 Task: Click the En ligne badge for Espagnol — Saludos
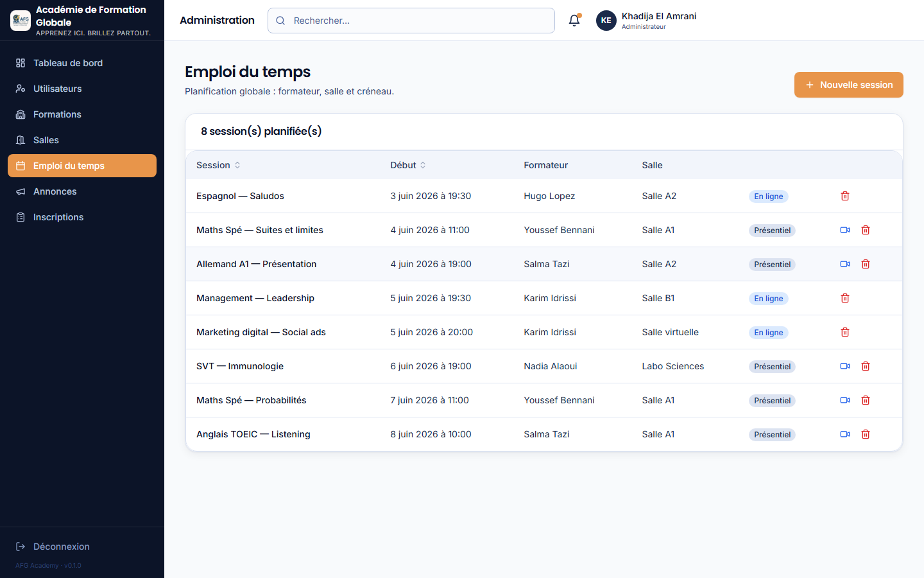point(768,197)
